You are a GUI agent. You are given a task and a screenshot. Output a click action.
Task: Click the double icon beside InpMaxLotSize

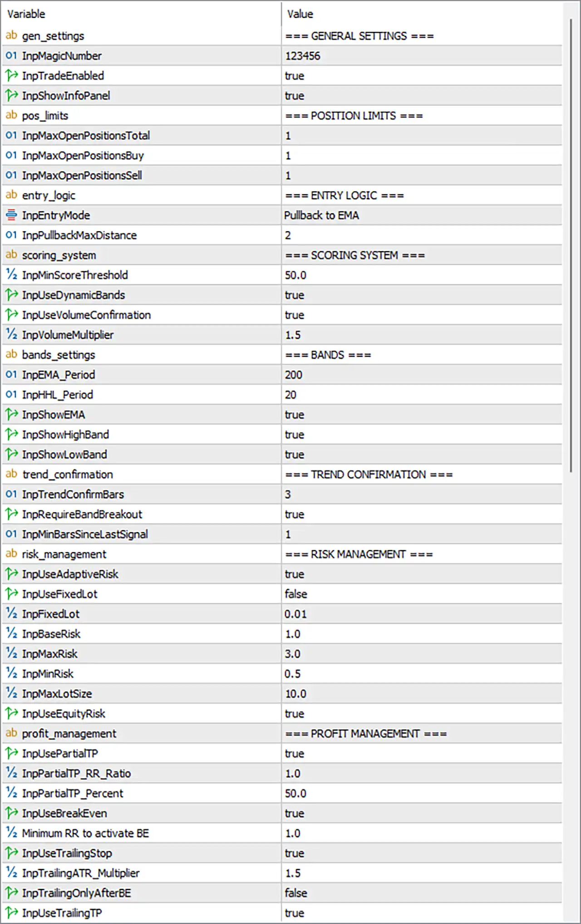click(x=11, y=693)
